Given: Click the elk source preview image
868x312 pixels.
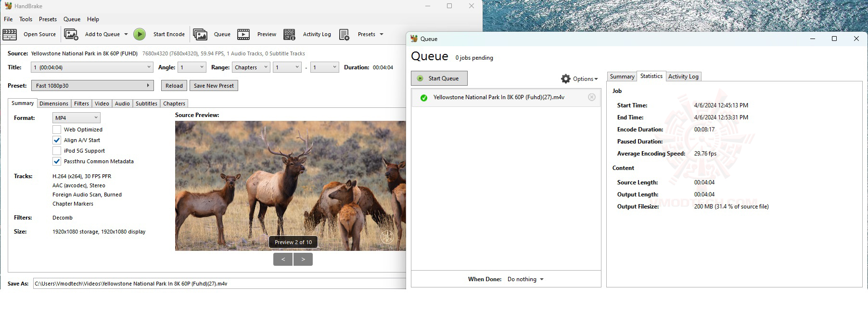Looking at the screenshot, I should click(290, 185).
